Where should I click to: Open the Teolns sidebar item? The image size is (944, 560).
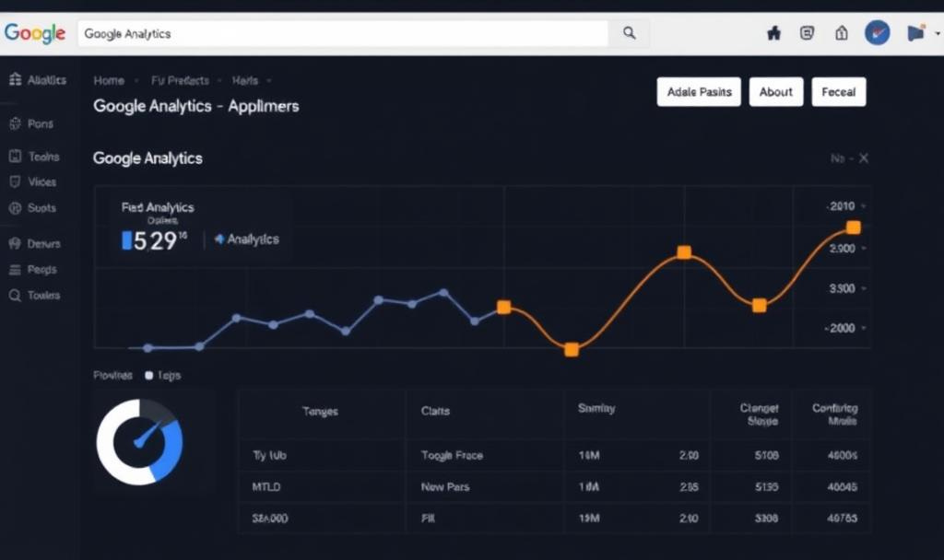44,157
